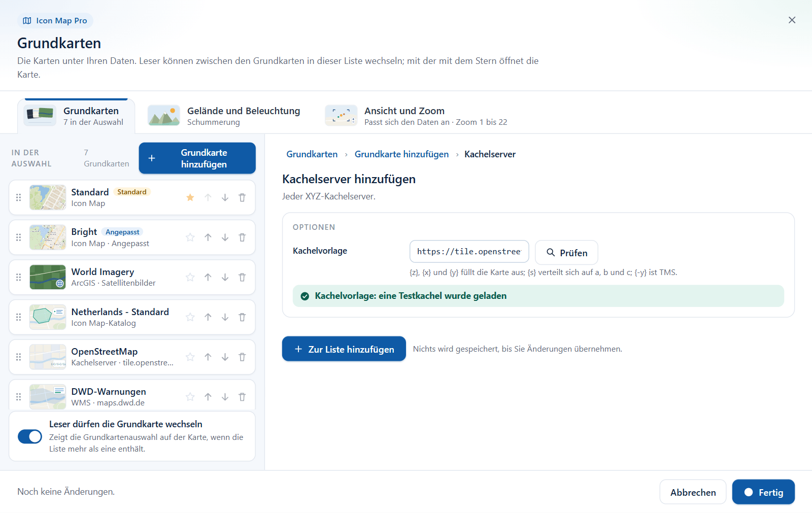
Task: Move Bright basemap up
Action: click(x=208, y=237)
